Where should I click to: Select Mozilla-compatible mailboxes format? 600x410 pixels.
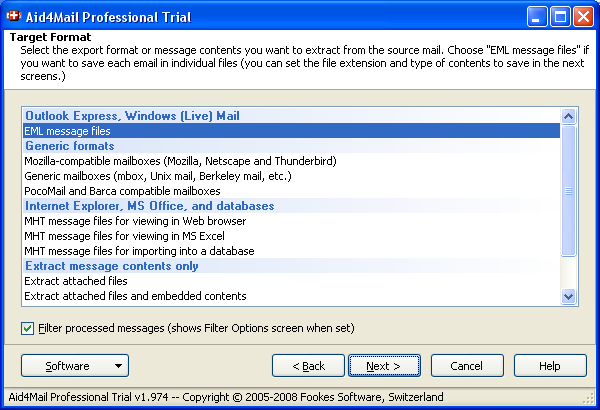(x=292, y=161)
